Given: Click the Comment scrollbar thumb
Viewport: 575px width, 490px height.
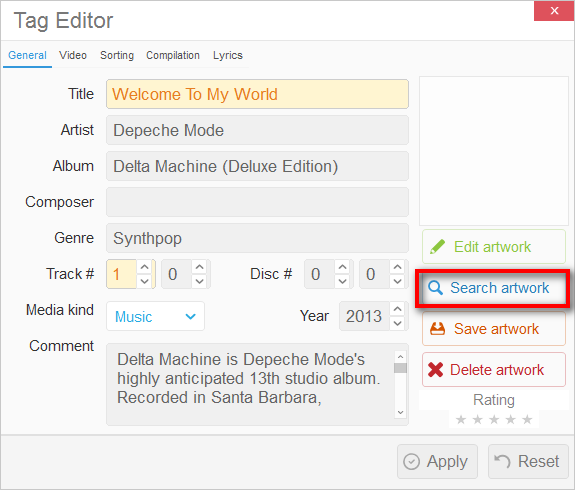Looking at the screenshot, I should [x=400, y=368].
